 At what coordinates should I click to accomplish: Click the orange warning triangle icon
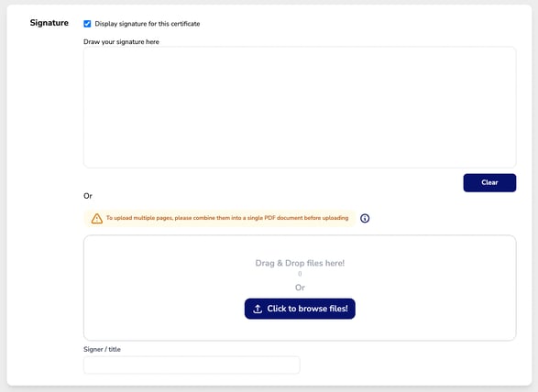(97, 219)
